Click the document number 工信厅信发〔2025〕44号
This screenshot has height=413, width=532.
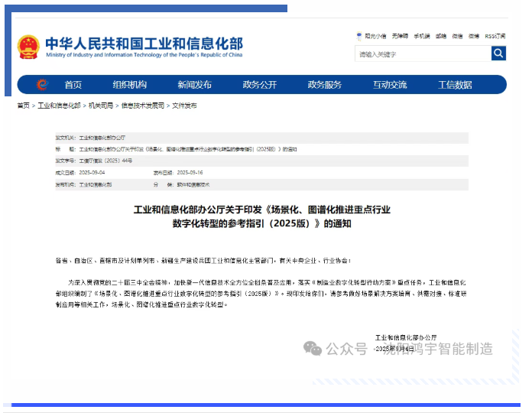click(105, 161)
